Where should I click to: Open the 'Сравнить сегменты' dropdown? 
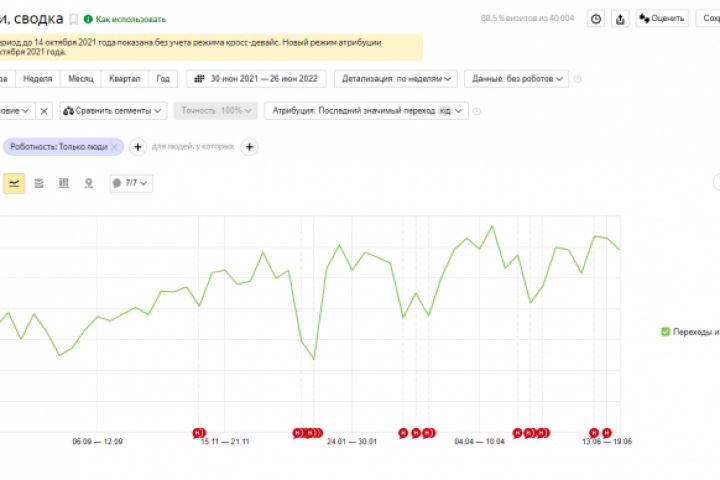pos(113,111)
